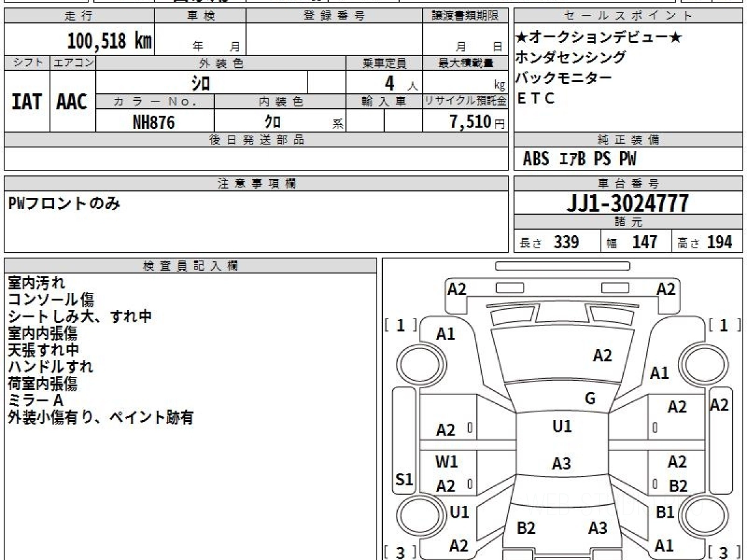Select the note PWフロントのみ
Image resolution: width=747 pixels, height=560 pixels.
pos(64,203)
